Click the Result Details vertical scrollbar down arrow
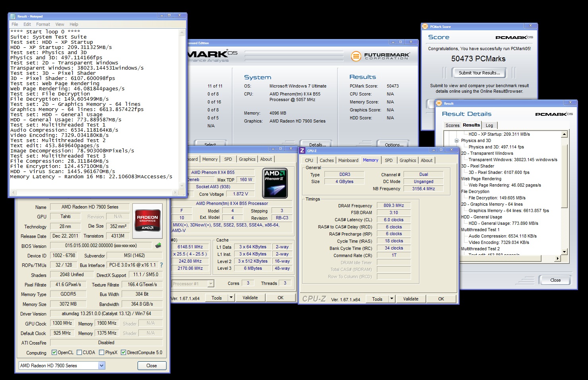The image size is (588, 380). coord(564,251)
